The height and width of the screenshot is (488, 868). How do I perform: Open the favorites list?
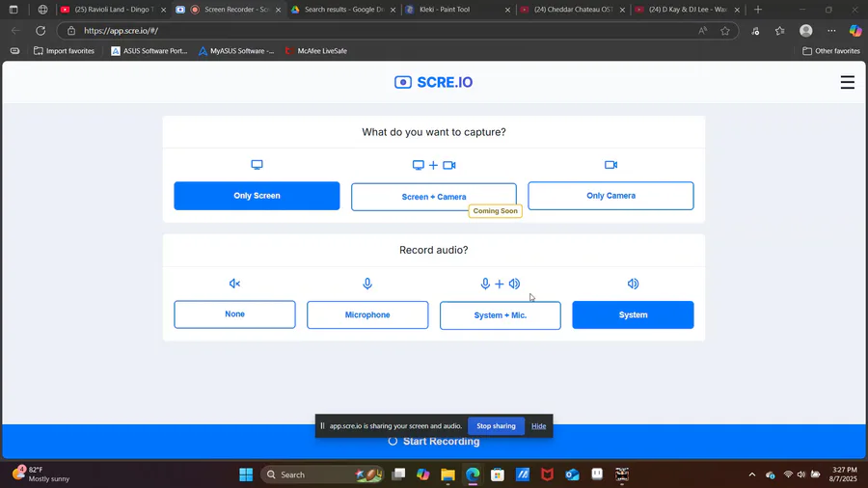point(780,31)
